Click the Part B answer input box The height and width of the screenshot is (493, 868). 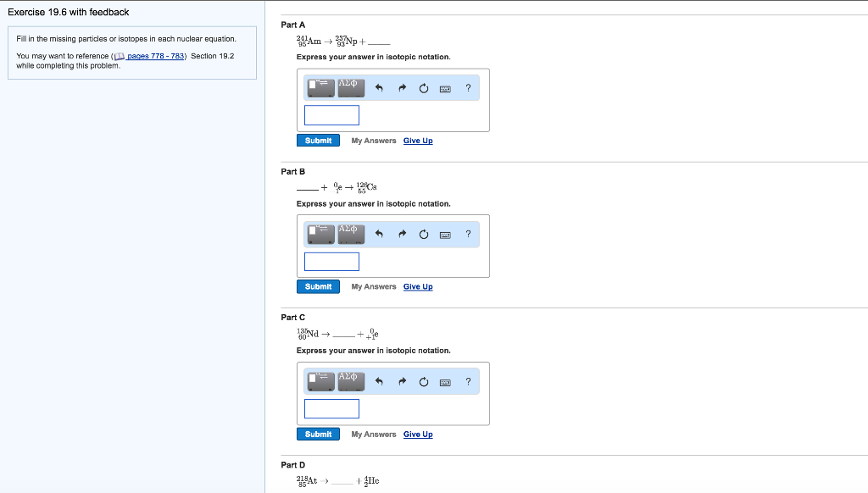(x=331, y=262)
